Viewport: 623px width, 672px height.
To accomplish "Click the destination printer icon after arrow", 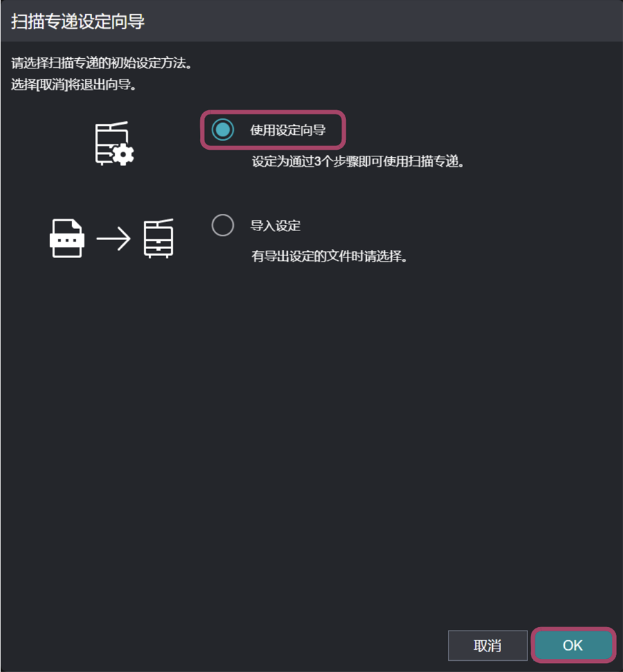I will pos(159,238).
